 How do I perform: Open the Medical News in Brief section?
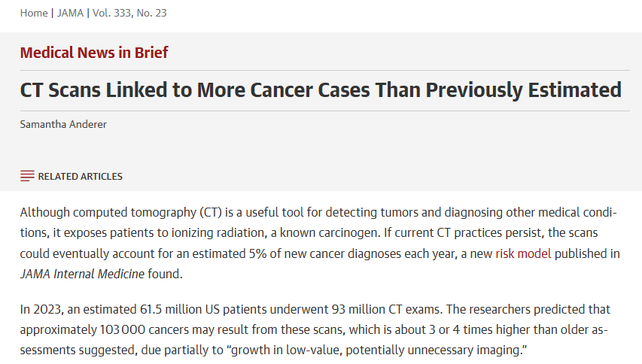94,53
